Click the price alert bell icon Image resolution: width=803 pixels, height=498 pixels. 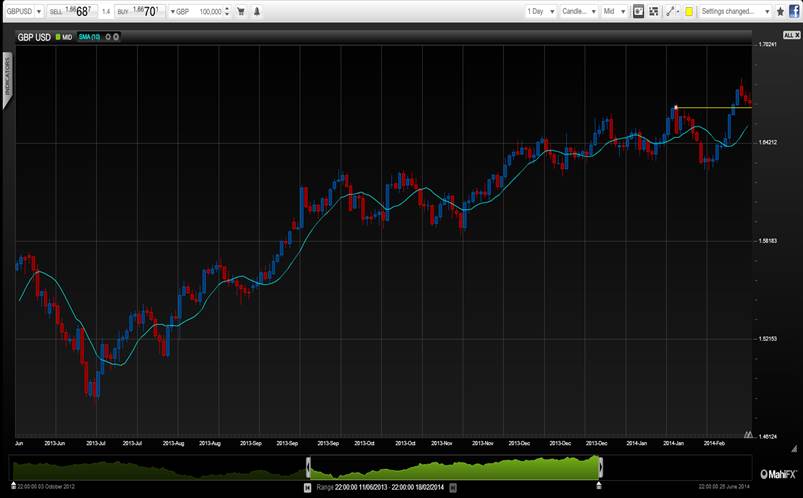click(259, 12)
